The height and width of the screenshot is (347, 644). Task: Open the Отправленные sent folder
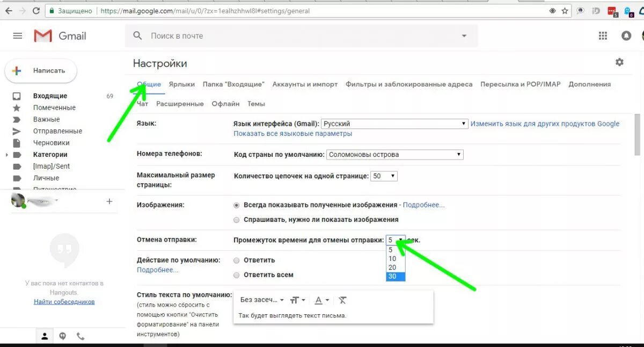coord(57,131)
